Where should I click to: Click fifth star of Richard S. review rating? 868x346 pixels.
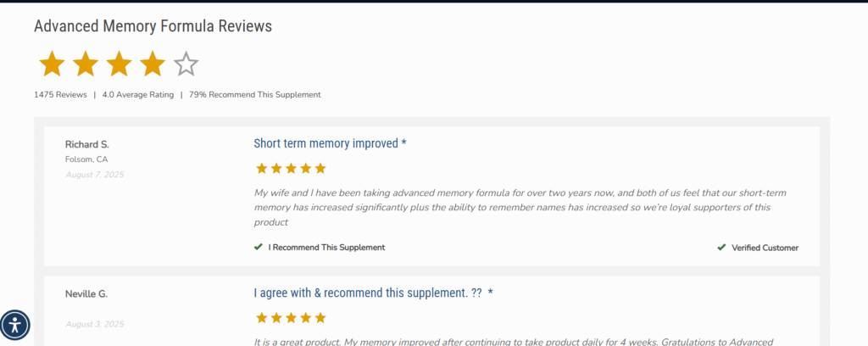320,168
